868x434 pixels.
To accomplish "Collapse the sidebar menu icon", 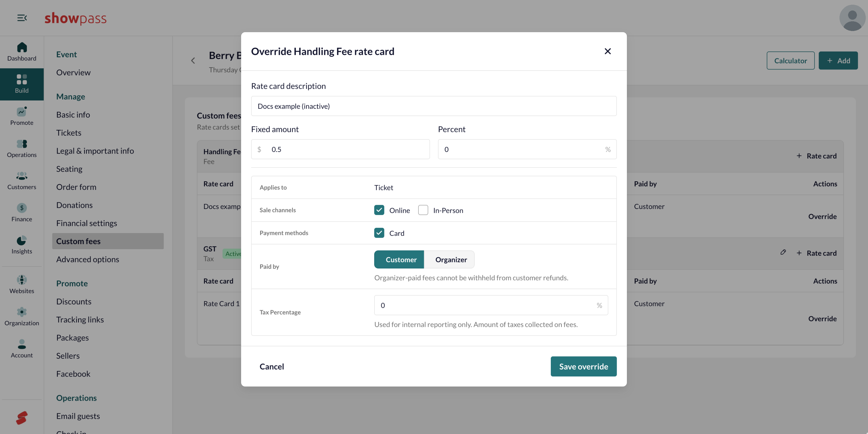I will click(x=22, y=18).
